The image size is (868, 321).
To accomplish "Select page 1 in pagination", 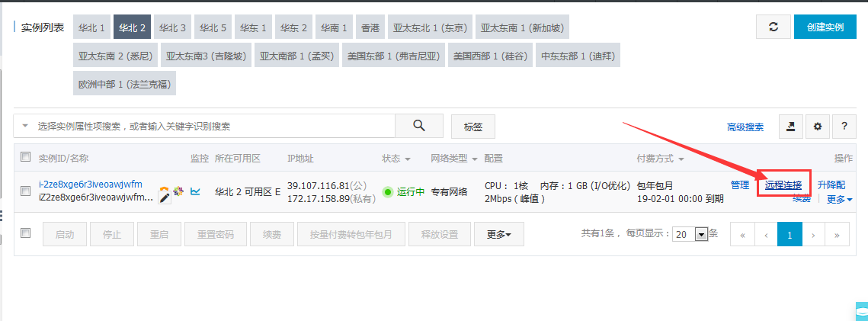I will point(790,235).
